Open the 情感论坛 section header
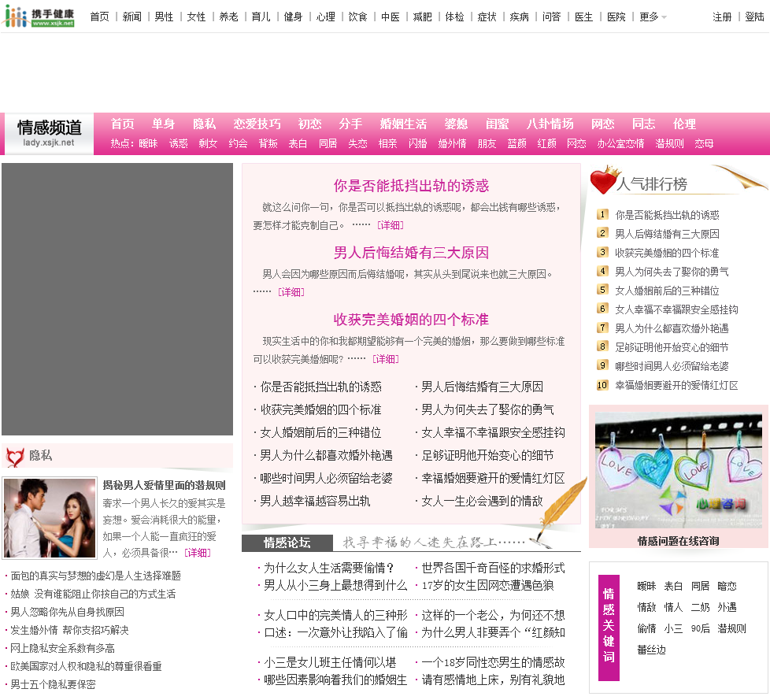Viewport: 770px width, 700px height. tap(287, 543)
